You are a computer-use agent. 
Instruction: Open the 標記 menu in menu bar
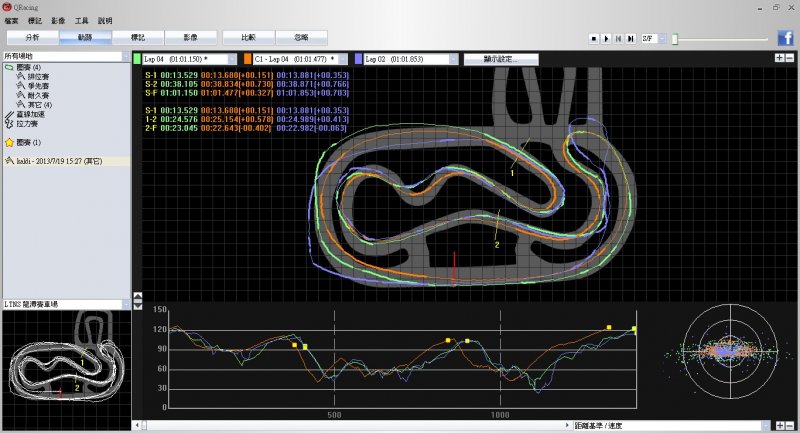[x=35, y=21]
